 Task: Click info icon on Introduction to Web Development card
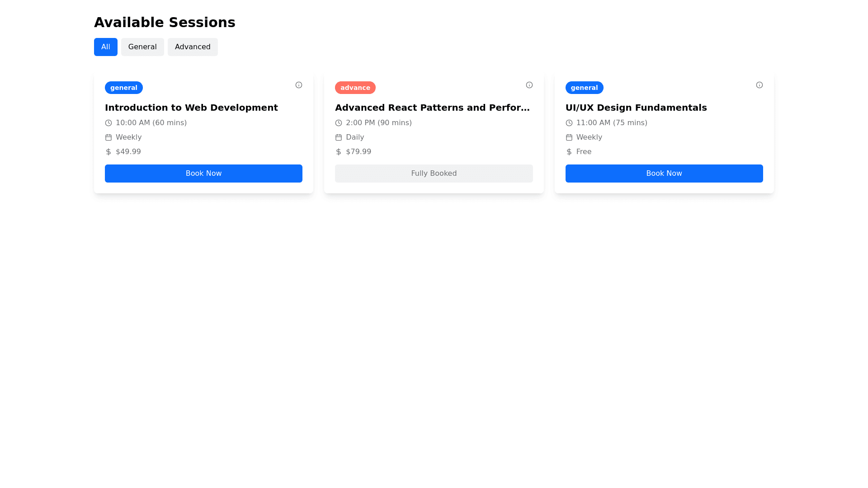[298, 85]
